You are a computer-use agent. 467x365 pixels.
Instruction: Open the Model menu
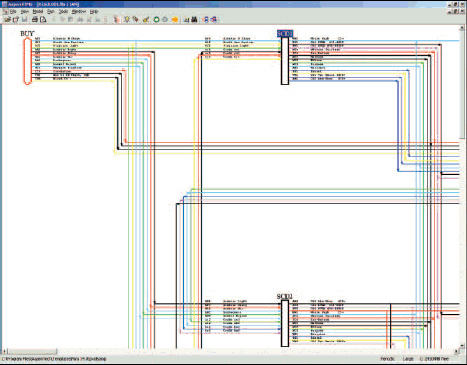(x=38, y=11)
